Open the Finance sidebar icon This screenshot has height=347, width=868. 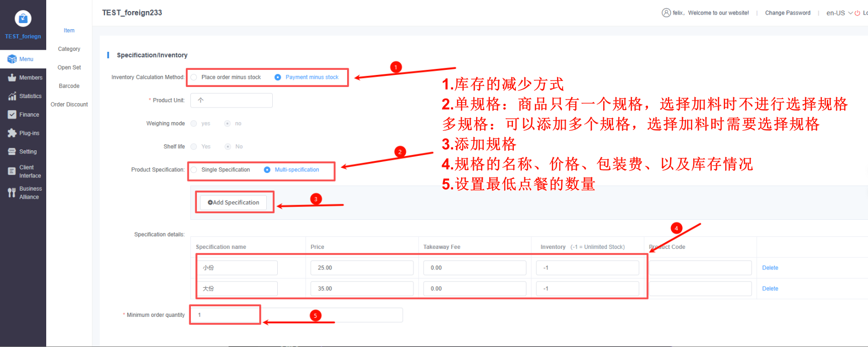12,115
